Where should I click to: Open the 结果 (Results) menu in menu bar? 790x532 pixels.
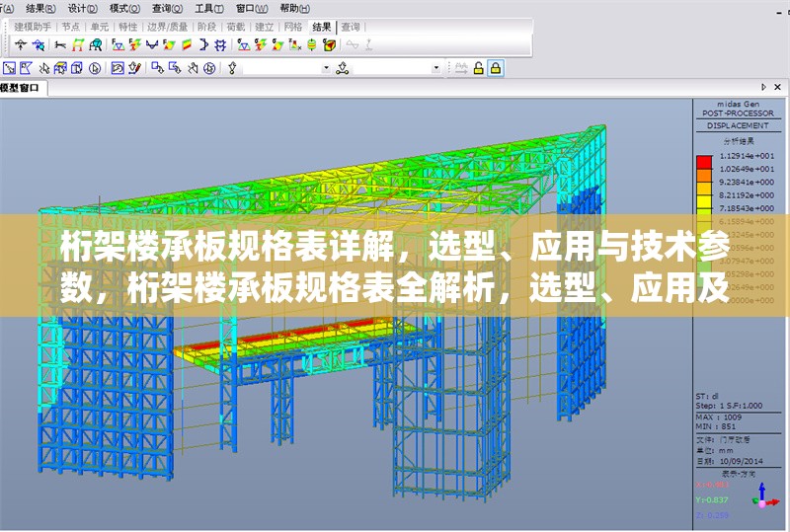pyautogui.click(x=37, y=7)
